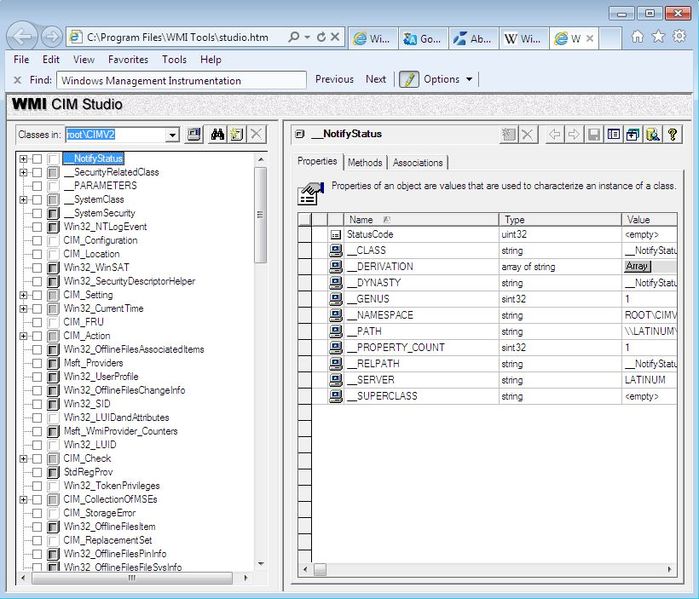Viewport: 699px width, 599px height.
Task: Click the address bar search magnifier icon
Action: [x=293, y=37]
